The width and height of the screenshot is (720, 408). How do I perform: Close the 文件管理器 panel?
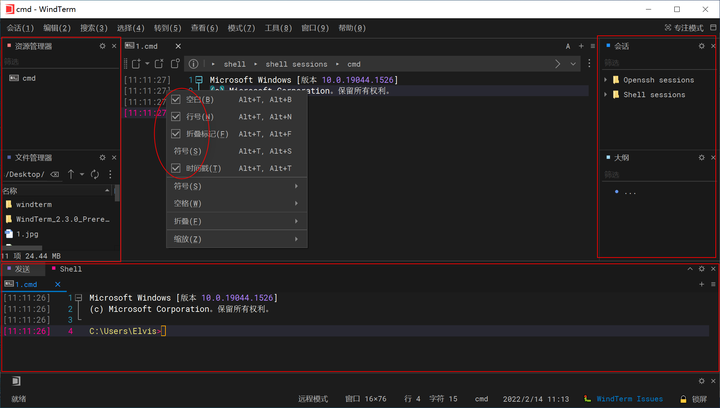pos(114,157)
